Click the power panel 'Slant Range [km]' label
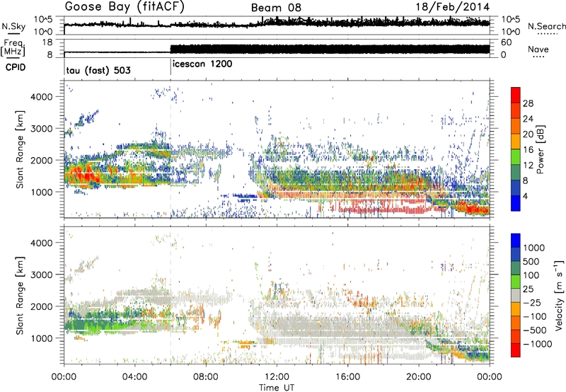The width and height of the screenshot is (566, 392). [x=20, y=149]
